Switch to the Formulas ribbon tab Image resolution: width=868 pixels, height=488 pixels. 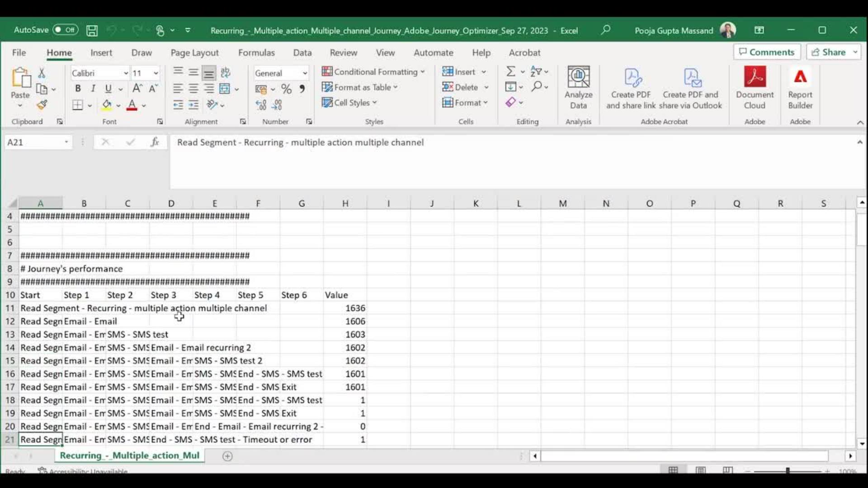click(256, 52)
